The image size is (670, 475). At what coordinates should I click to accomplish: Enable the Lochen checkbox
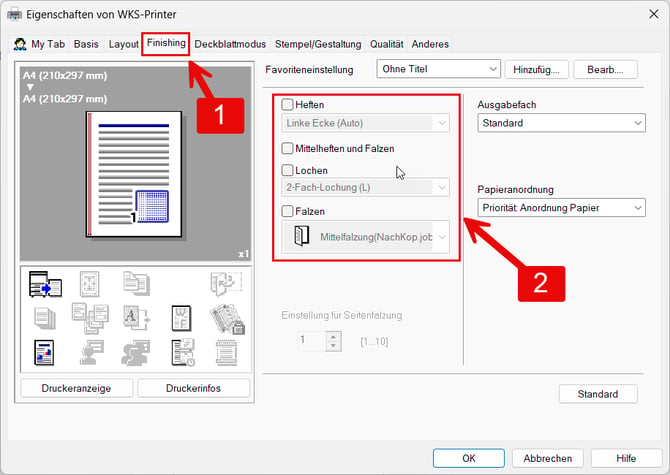point(288,170)
